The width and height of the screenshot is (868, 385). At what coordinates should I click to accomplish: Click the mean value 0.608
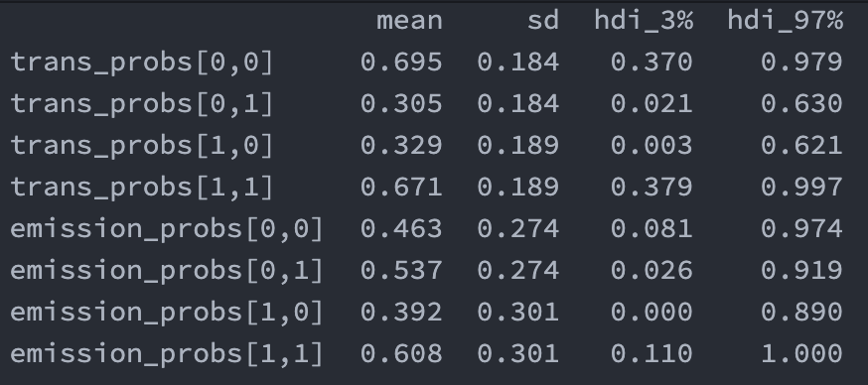pyautogui.click(x=401, y=353)
